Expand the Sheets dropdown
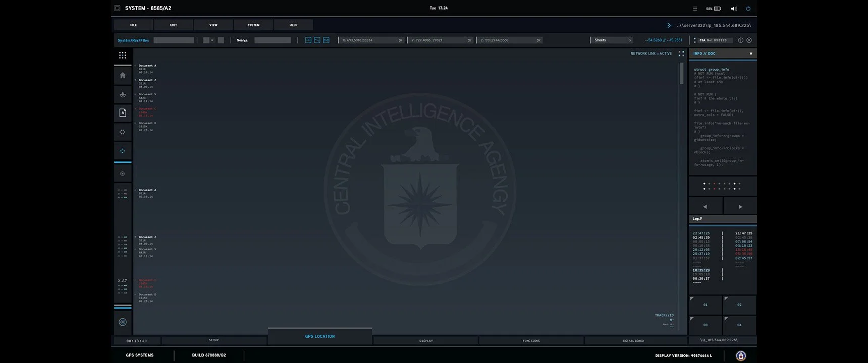The width and height of the screenshot is (868, 363). point(611,40)
